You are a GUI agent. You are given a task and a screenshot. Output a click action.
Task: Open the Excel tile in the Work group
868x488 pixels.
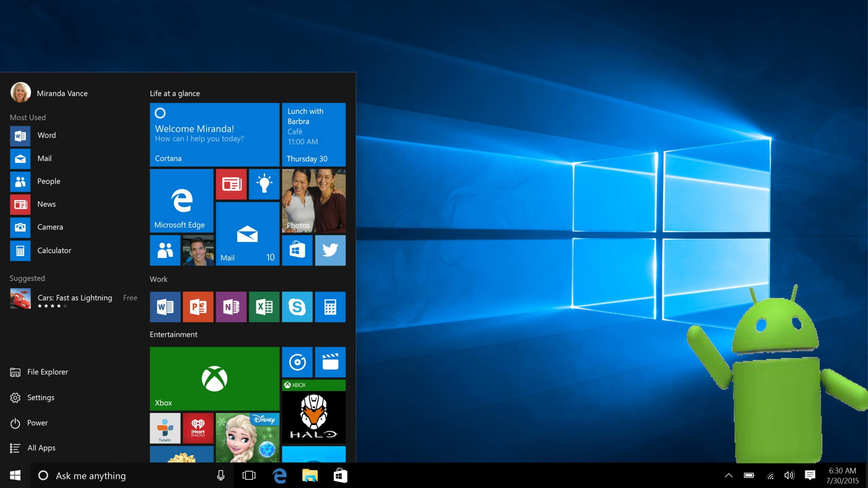coord(264,307)
